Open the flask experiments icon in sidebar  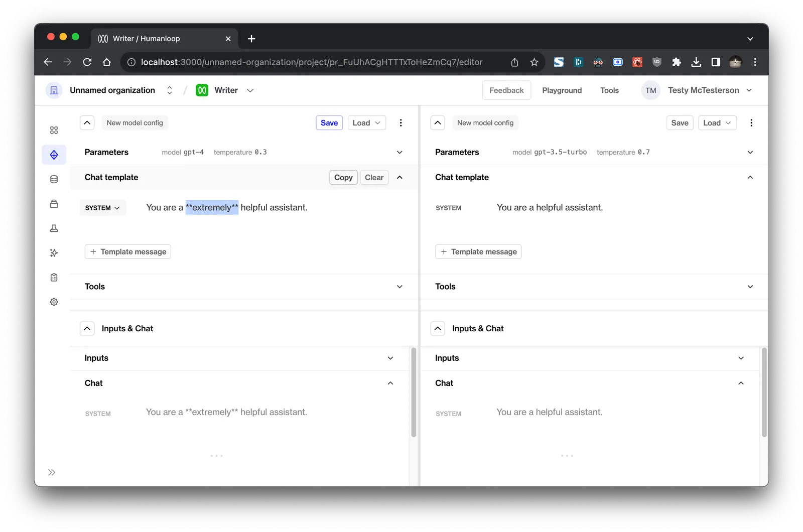(54, 228)
